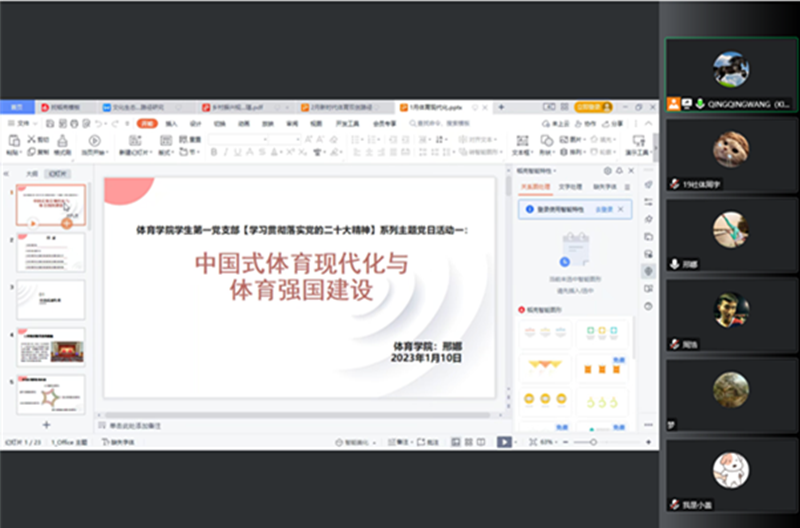Image resolution: width=800 pixels, height=528 pixels.
Task: Click the Shapes insert icon
Action: point(546,140)
